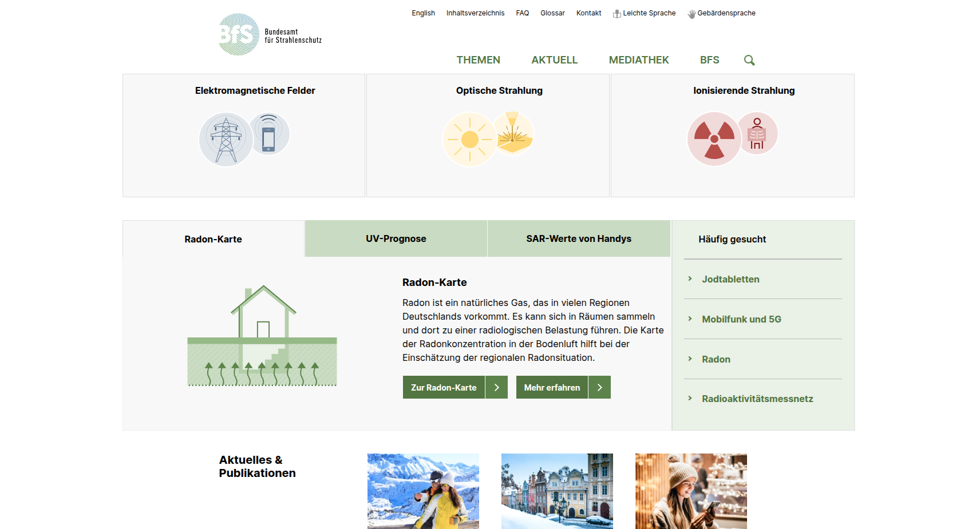Open the Radioaktivitätsmessnetz link
This screenshot has height=529, width=980.
coord(758,399)
